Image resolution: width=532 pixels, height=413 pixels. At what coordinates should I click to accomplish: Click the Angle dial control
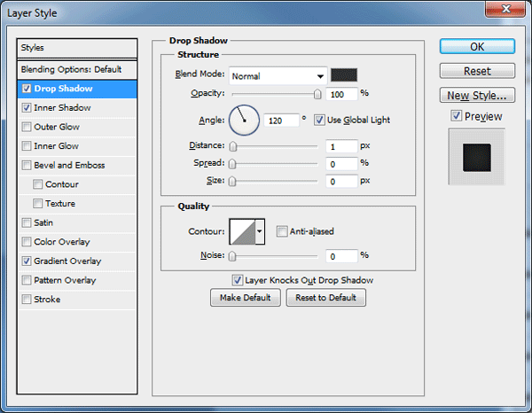pos(245,121)
